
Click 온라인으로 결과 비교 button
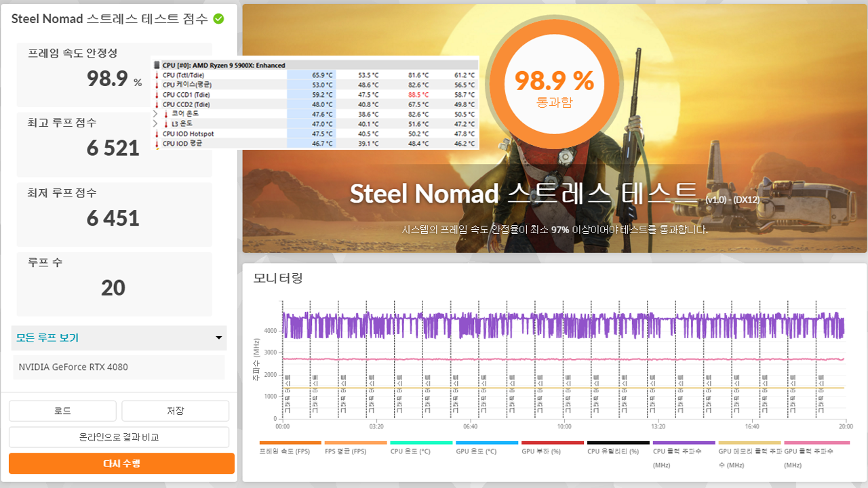coord(119,437)
